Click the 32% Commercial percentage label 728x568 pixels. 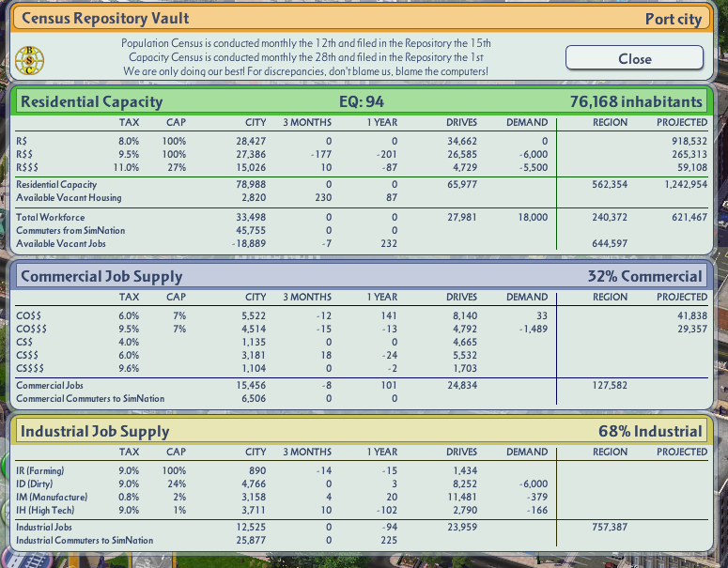click(x=645, y=276)
